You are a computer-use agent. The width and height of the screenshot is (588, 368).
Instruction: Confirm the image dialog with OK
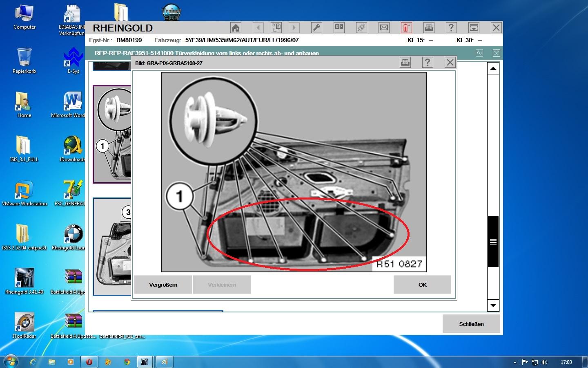pos(422,285)
